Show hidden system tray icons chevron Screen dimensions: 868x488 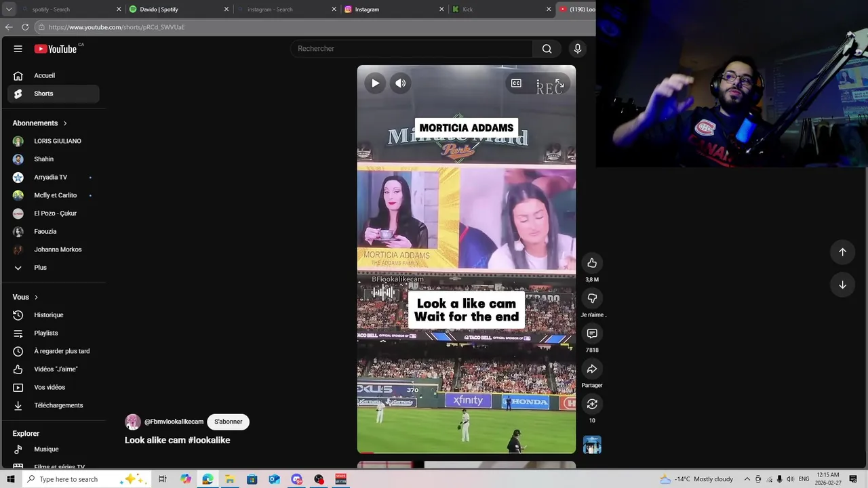point(747,479)
